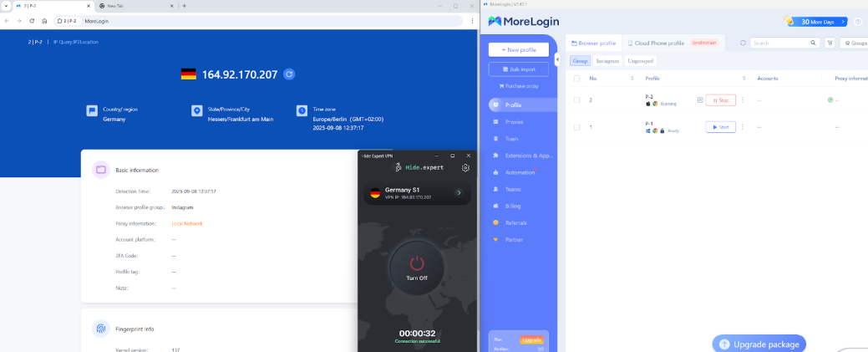The width and height of the screenshot is (868, 352).
Task: Click the refresh icon beside IP 164.92.170.207
Action: pos(288,74)
